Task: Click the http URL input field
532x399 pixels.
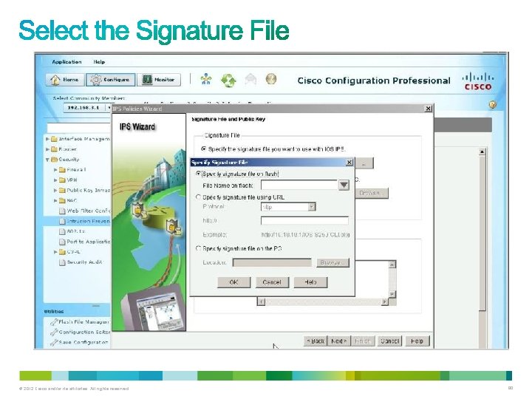Action: coord(304,220)
